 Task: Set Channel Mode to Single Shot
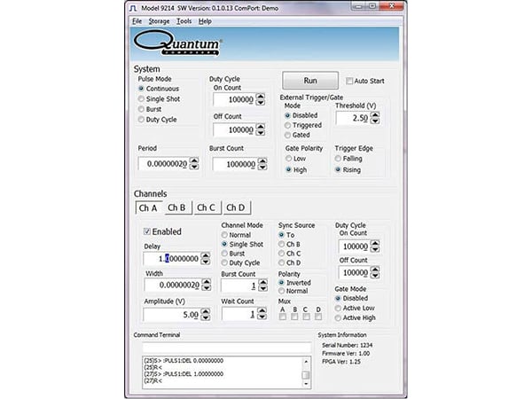[224, 244]
